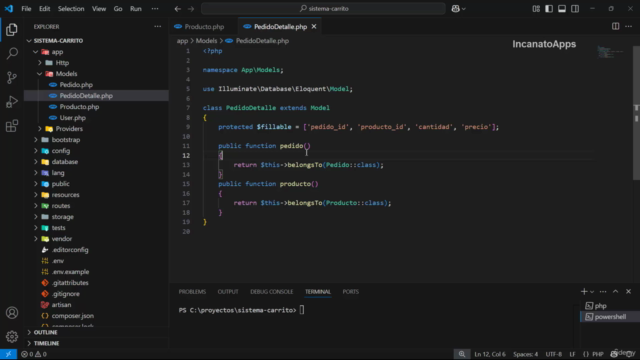Open the Source Control view icon
Image resolution: width=640 pixels, height=360 pixels.
pyautogui.click(x=12, y=78)
